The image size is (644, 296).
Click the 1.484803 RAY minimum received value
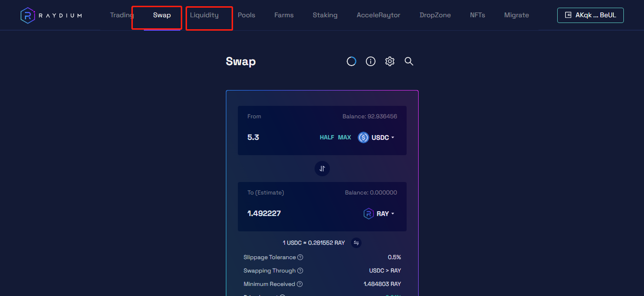382,284
